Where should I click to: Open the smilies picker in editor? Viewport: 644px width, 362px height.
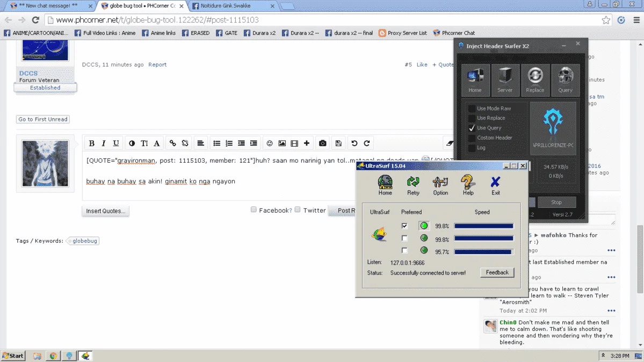tap(270, 143)
